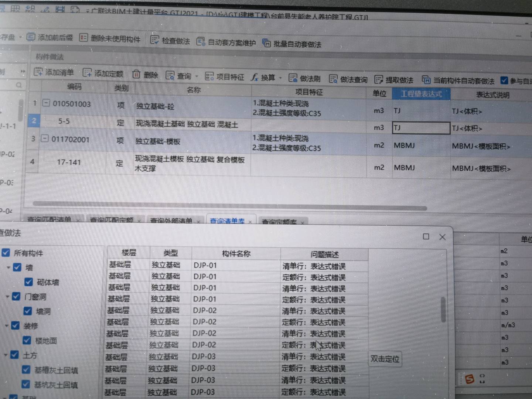Screen dimensions: 532x399
Task: Collapse the 门窗洞 tree node
Action: click(x=7, y=296)
